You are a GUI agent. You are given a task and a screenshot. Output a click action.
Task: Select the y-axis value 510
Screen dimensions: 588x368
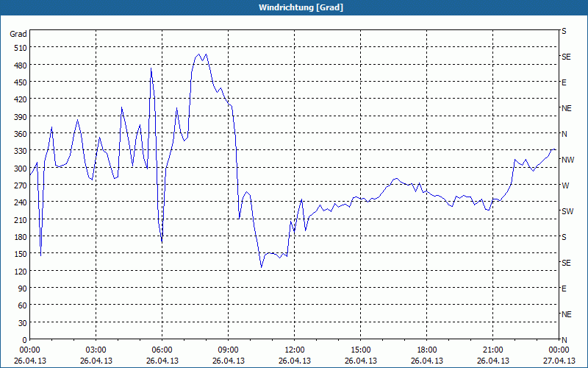point(21,48)
